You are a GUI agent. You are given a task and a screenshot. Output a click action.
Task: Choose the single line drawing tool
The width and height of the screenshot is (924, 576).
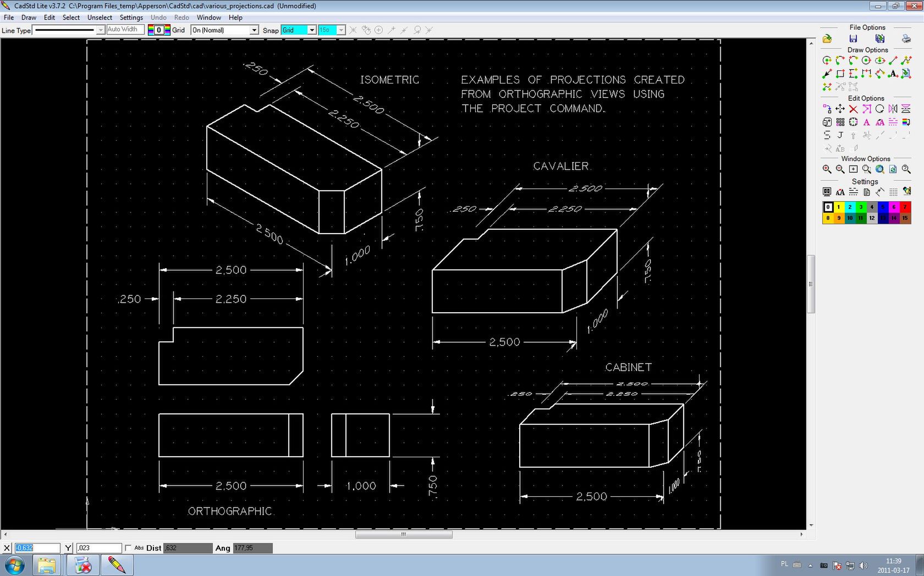pos(893,60)
